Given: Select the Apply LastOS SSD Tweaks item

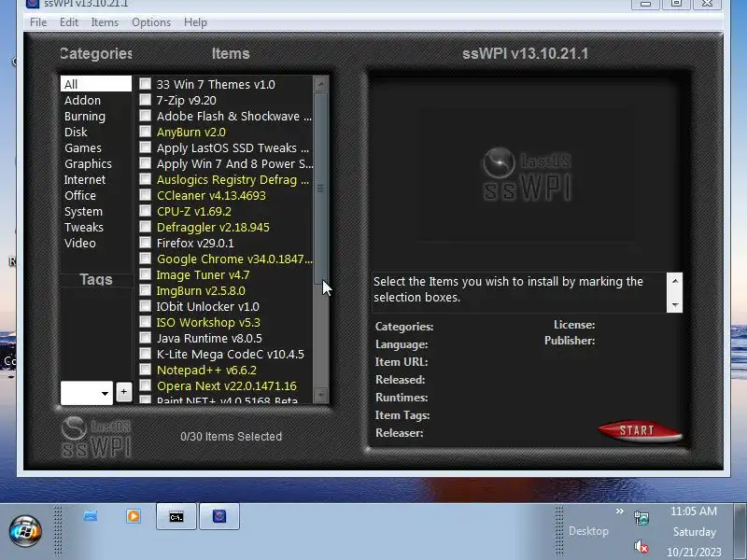Looking at the screenshot, I should (233, 147).
